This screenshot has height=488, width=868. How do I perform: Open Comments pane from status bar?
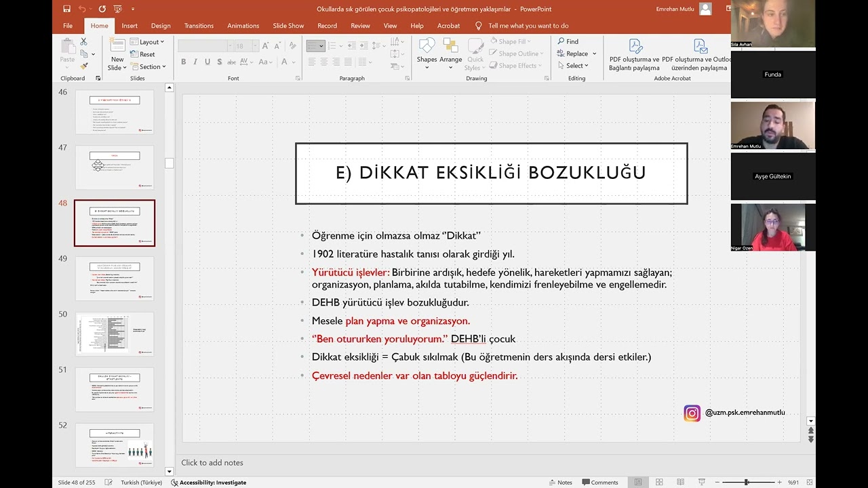point(599,482)
